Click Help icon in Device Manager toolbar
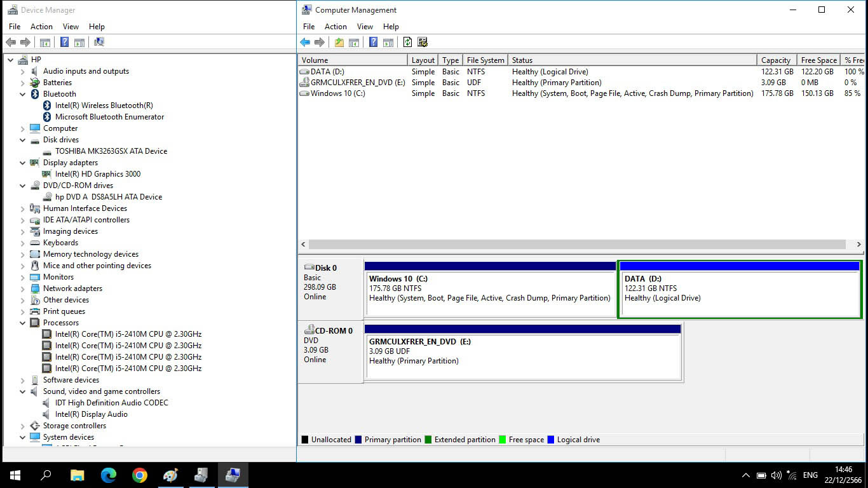868x488 pixels. click(64, 43)
